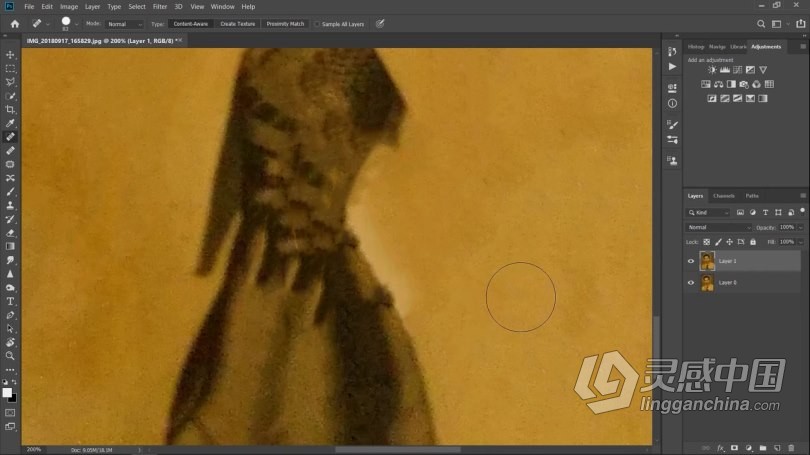The image size is (810, 455).
Task: Click the Play actions panel icon
Action: (672, 67)
